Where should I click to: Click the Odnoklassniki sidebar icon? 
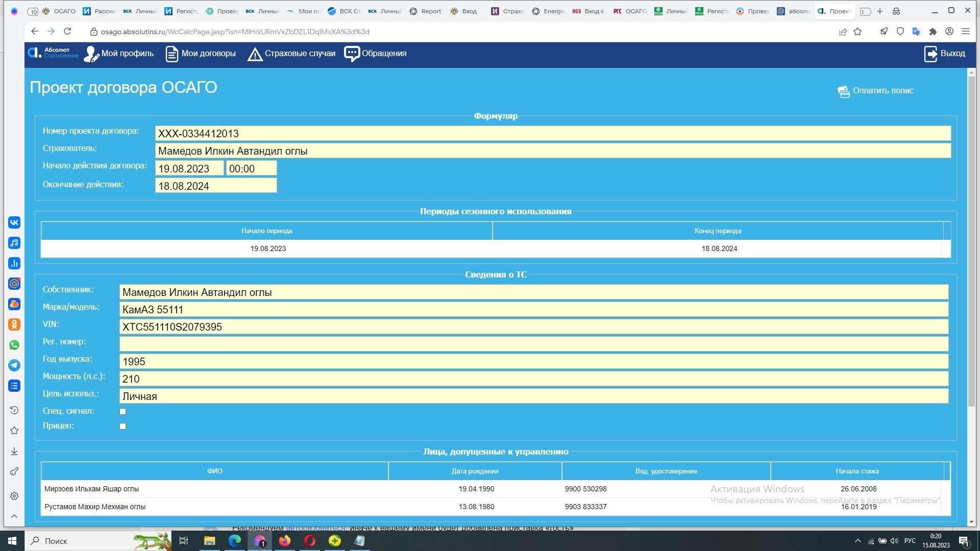14,324
